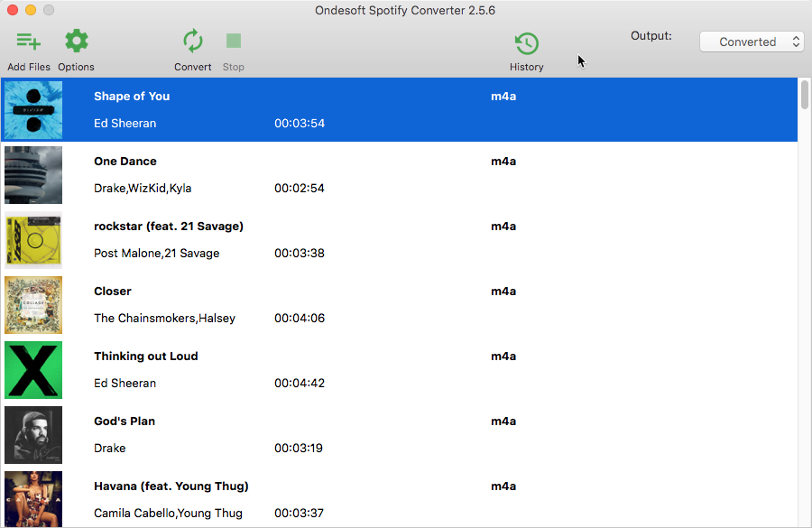Click the God's Plan album cover
The width and height of the screenshot is (812, 528).
point(33,435)
